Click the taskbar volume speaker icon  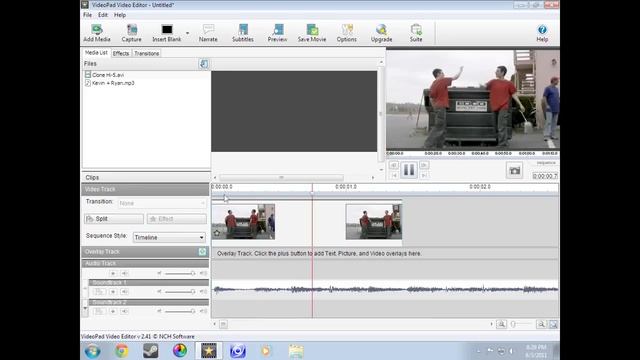tap(511, 351)
